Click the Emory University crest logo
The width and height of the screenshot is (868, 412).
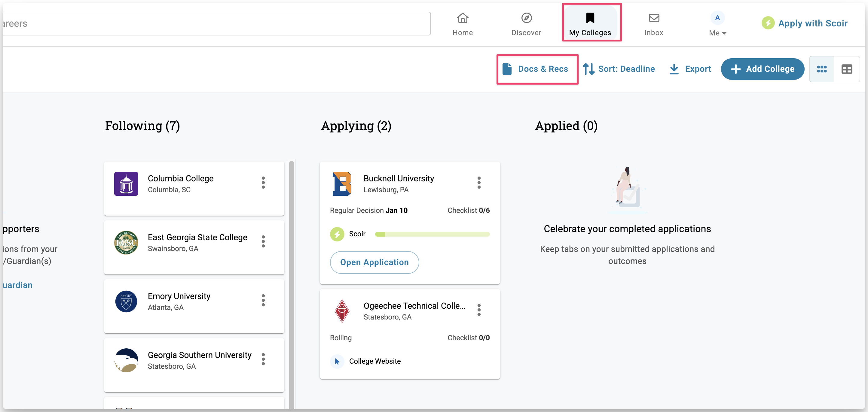[x=126, y=301]
